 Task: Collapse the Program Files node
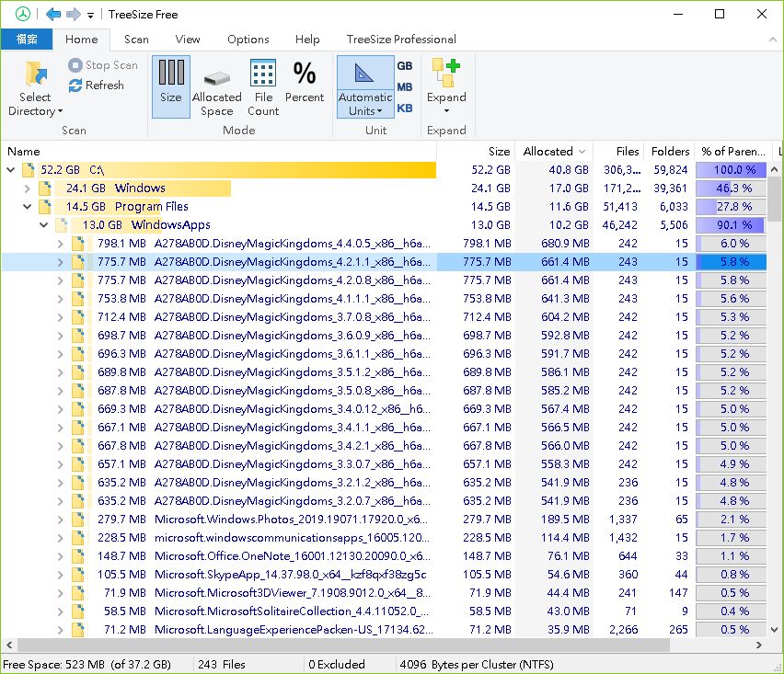point(28,206)
